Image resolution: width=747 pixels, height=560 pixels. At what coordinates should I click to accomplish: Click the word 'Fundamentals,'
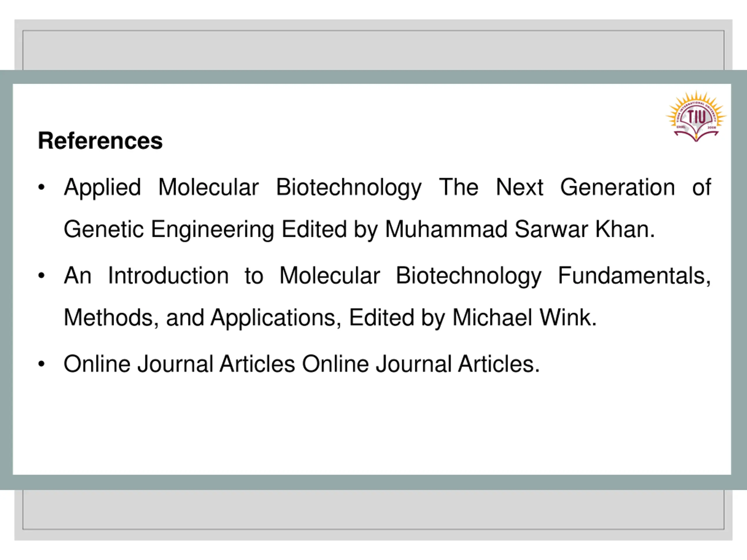(634, 276)
